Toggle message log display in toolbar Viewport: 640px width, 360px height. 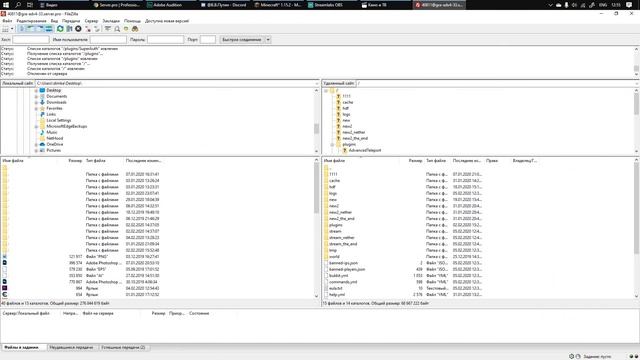click(x=22, y=29)
